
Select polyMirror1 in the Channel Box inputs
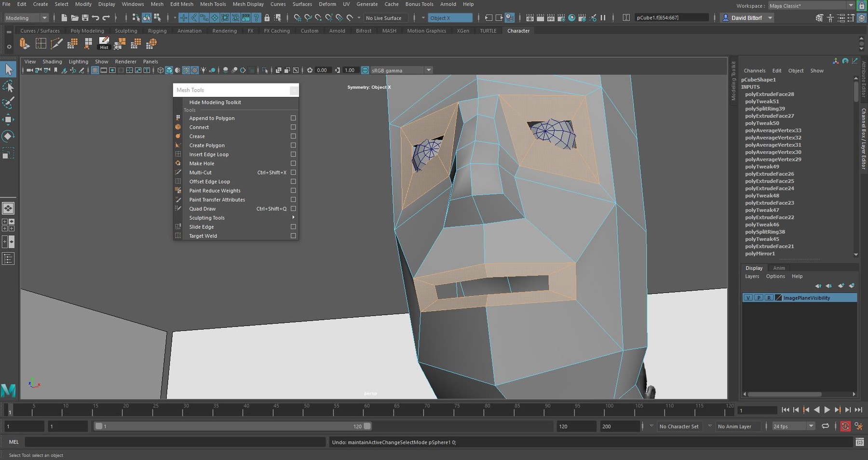760,253
